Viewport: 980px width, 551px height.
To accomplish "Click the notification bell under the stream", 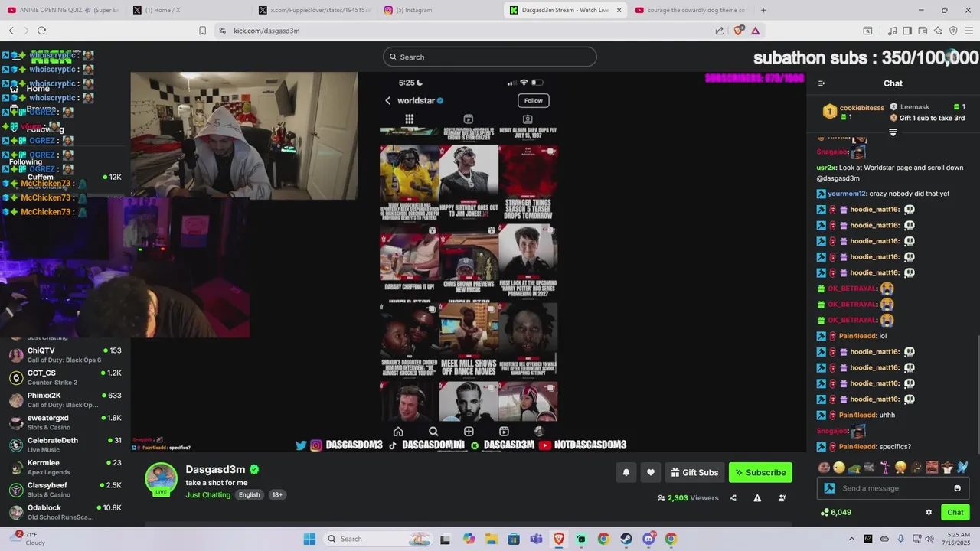I will pyautogui.click(x=626, y=472).
